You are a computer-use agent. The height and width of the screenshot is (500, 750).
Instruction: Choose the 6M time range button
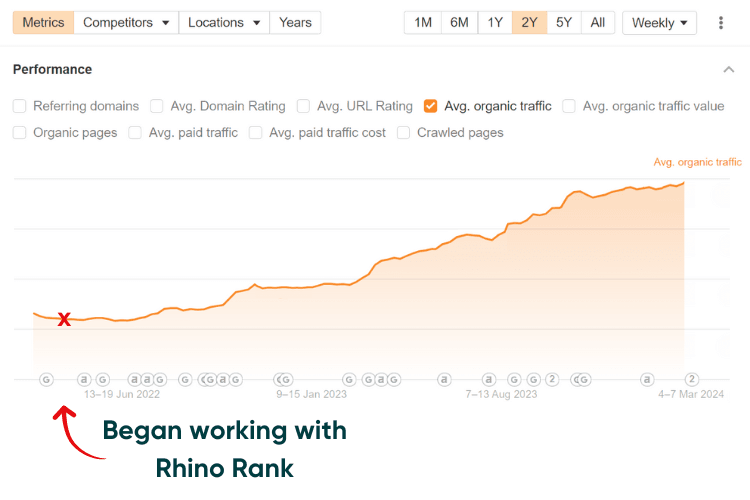pyautogui.click(x=459, y=22)
